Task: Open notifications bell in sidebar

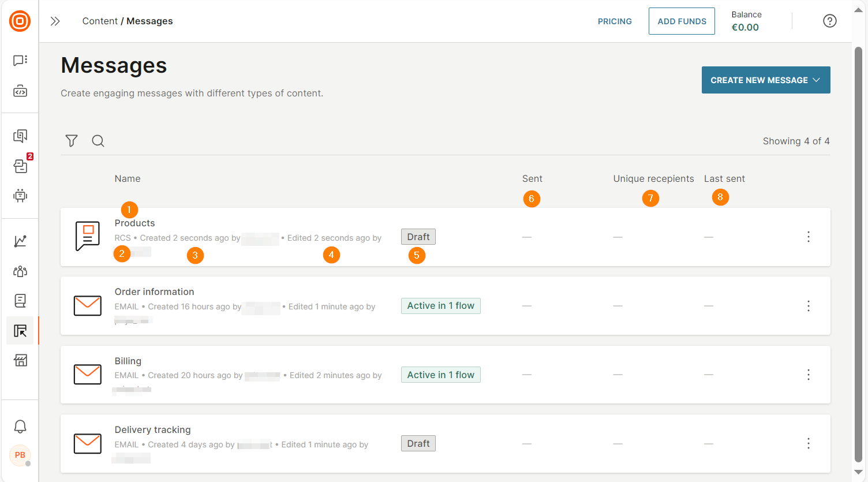Action: click(20, 427)
